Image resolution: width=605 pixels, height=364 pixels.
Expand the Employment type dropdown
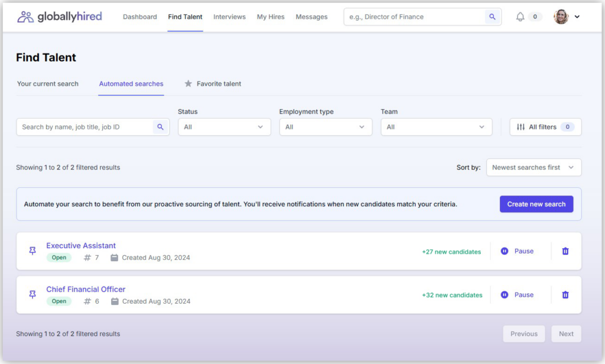pos(325,126)
